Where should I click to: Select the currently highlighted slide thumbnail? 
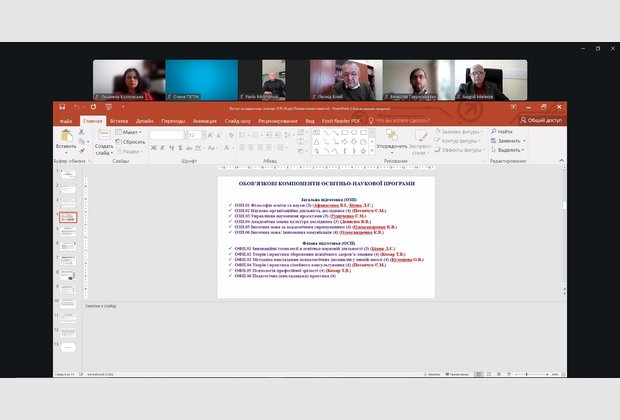point(69,216)
